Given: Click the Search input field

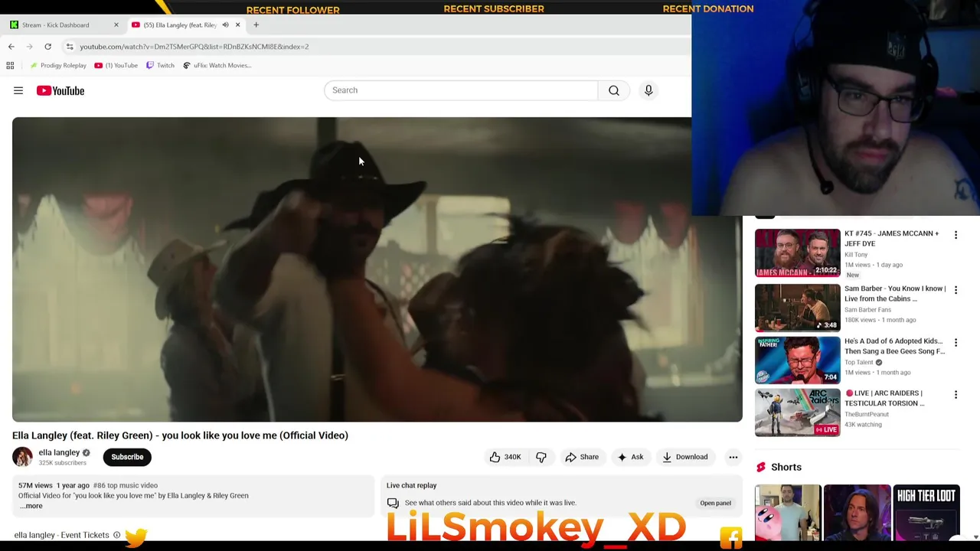Looking at the screenshot, I should tap(461, 90).
